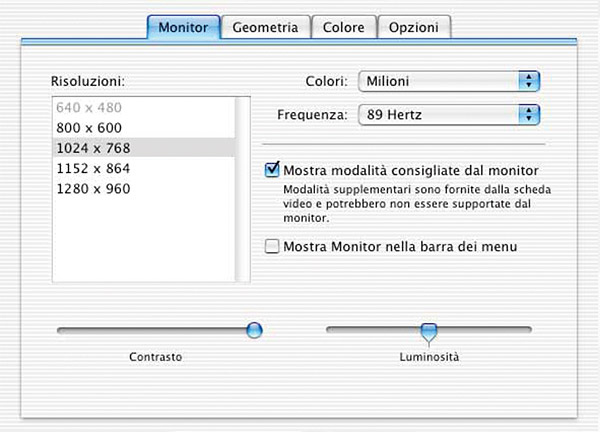Click the Contrasto slider knob
Viewport: 600px width, 432px height.
254,330
